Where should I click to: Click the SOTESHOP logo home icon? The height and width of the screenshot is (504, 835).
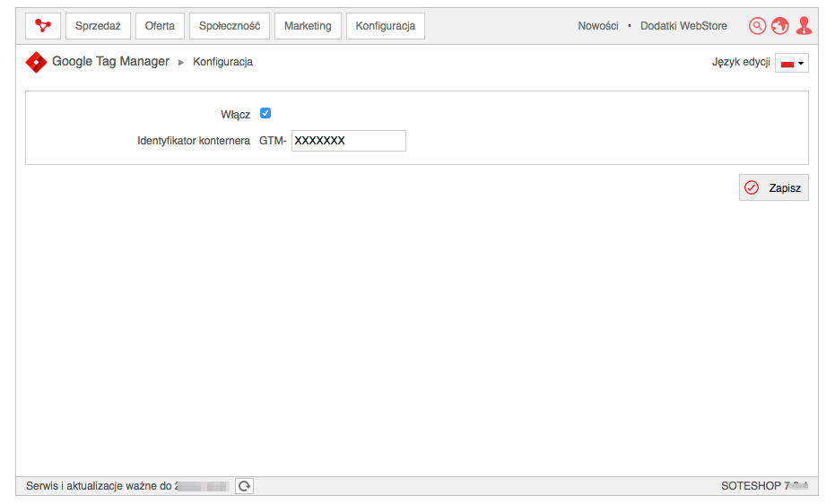click(43, 25)
